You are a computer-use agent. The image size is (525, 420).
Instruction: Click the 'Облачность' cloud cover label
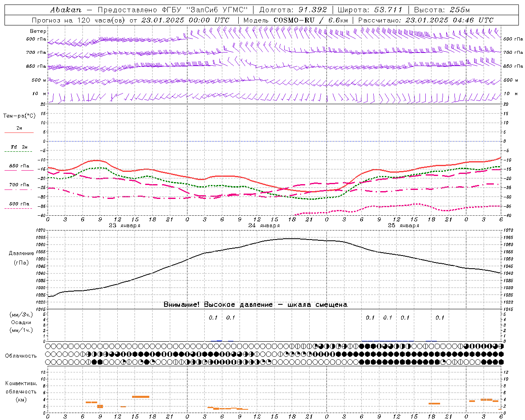click(21, 356)
